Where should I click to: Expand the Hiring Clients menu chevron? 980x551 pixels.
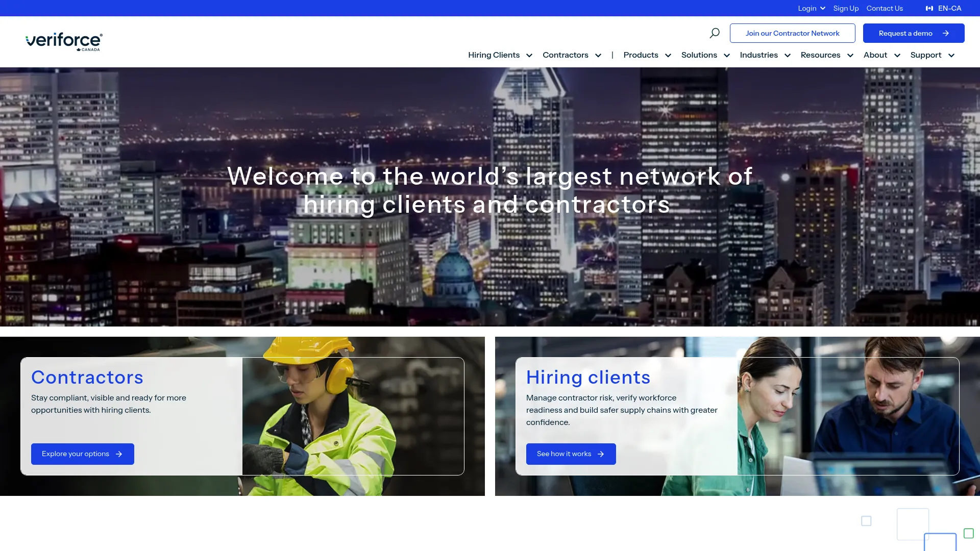529,55
